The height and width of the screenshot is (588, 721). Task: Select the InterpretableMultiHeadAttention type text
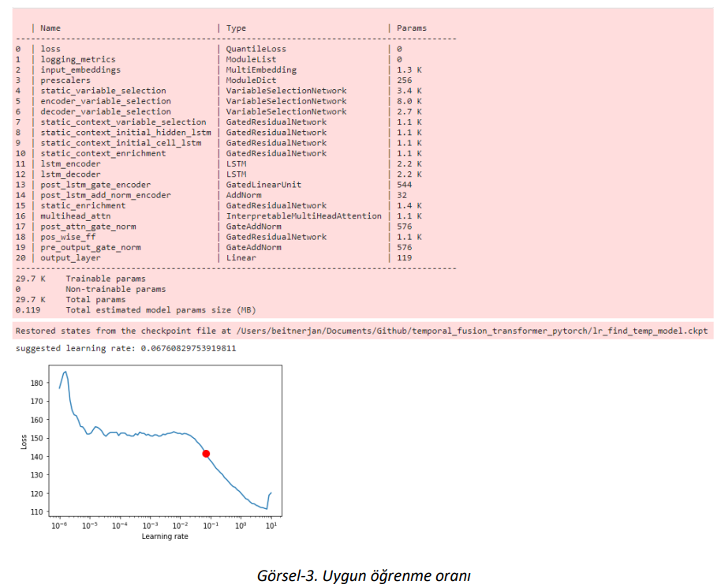pos(303,215)
